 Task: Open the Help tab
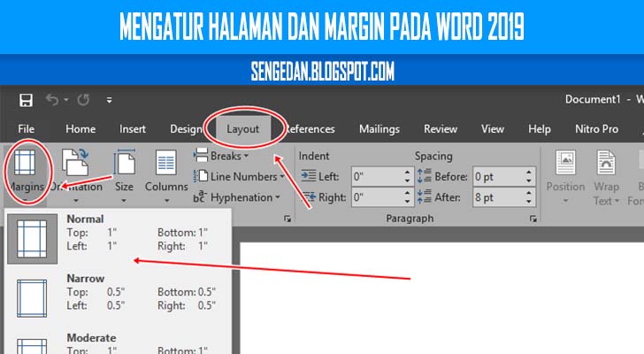pos(540,129)
